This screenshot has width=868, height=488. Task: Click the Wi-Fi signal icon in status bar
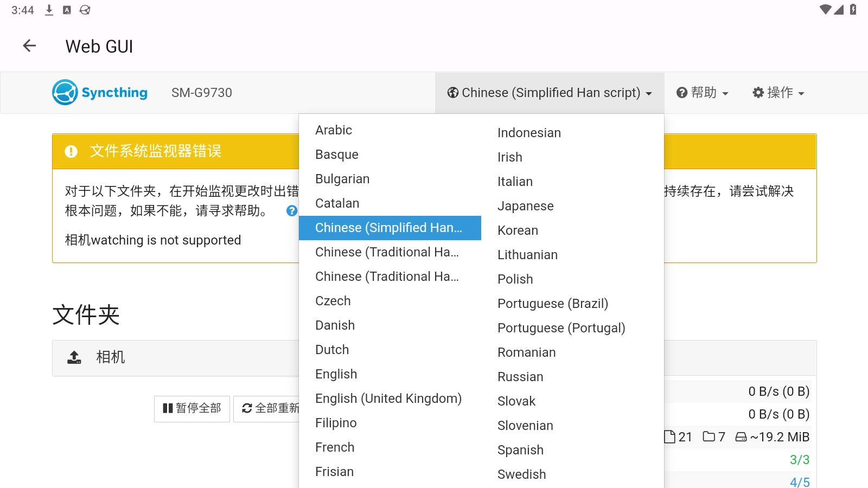pos(825,10)
